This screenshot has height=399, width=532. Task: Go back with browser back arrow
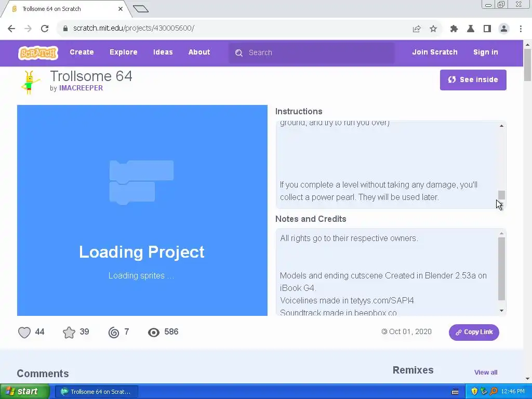[11, 29]
